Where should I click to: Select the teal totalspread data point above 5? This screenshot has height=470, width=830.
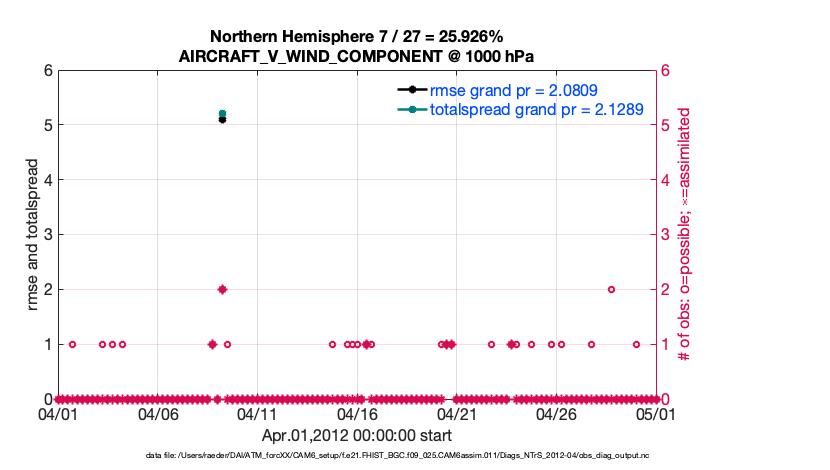tap(222, 113)
